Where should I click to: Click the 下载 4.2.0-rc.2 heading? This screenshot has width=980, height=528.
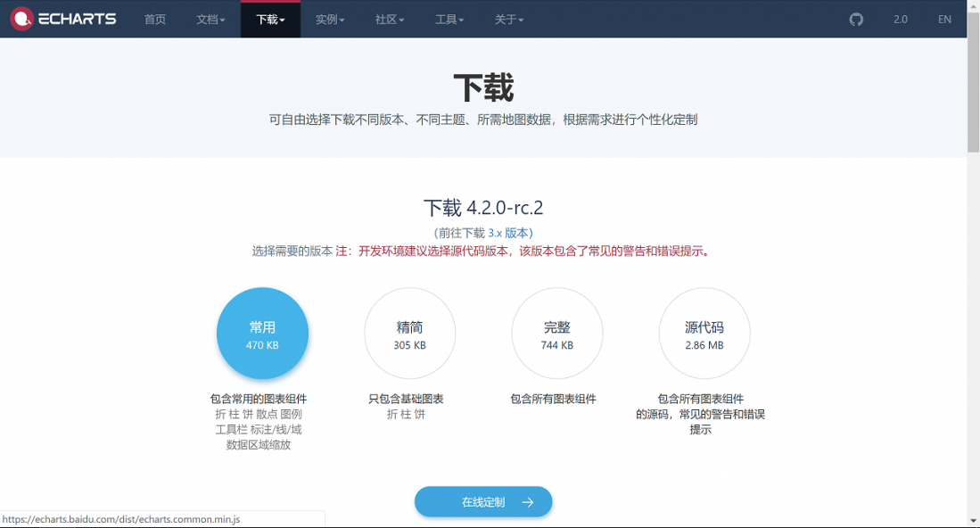coord(483,208)
